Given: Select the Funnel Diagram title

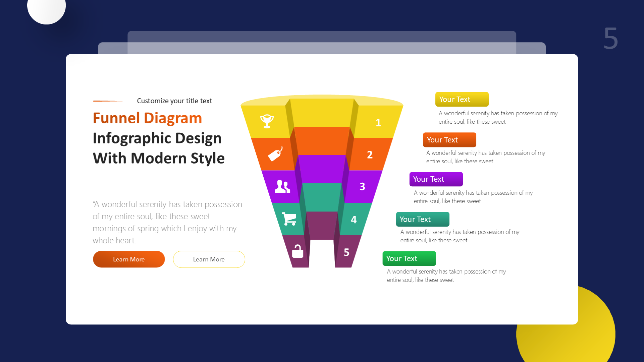Looking at the screenshot, I should pyautogui.click(x=147, y=118).
